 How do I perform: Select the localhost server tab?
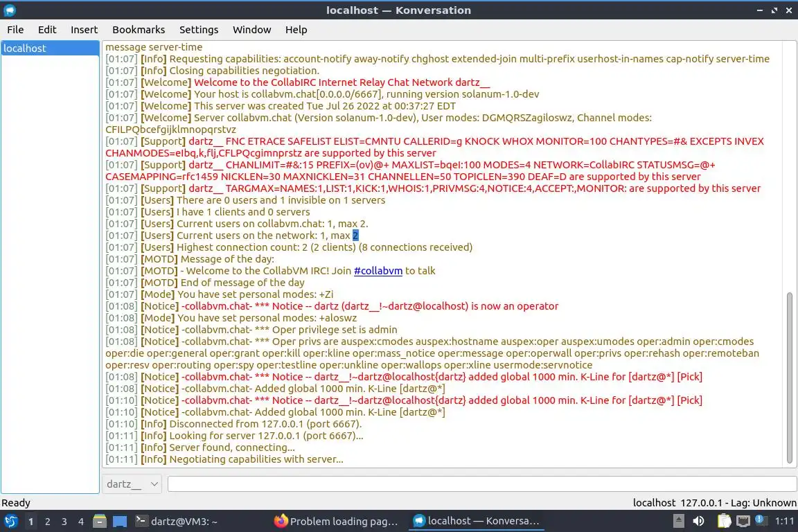coord(50,48)
